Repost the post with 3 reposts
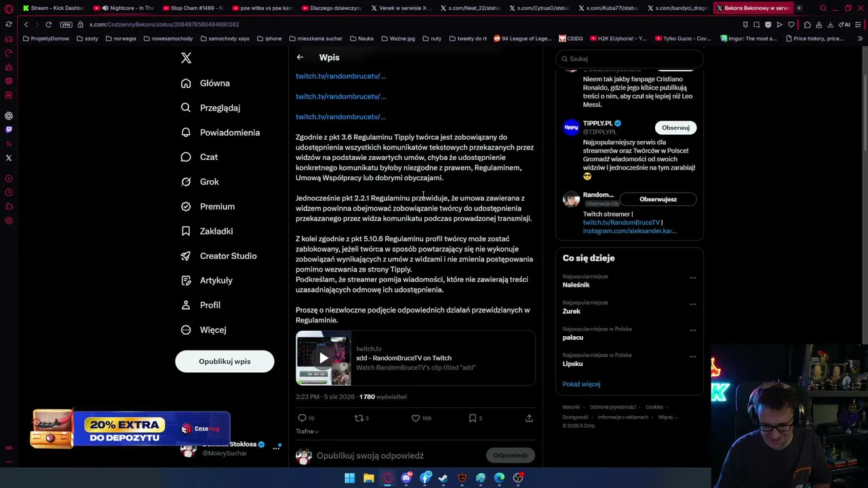 (x=359, y=418)
